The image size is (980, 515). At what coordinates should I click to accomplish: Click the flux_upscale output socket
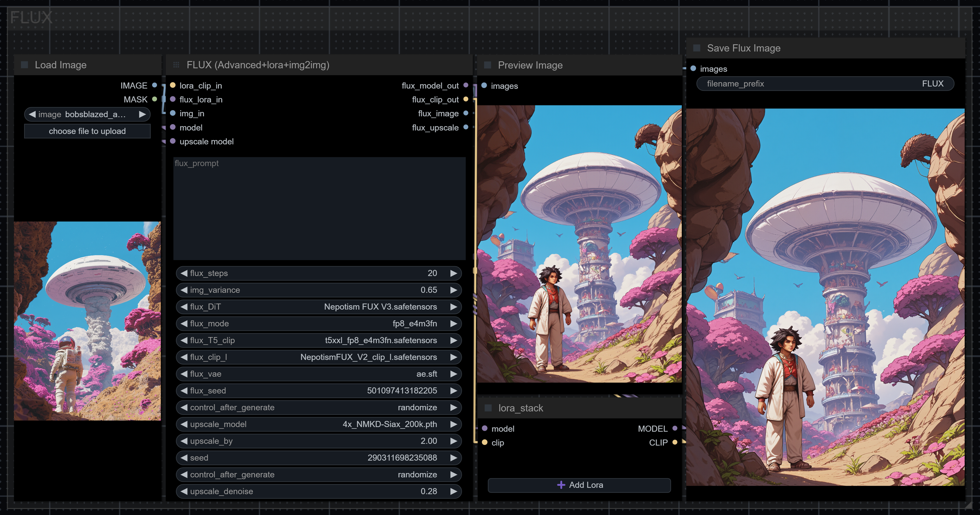pos(466,127)
